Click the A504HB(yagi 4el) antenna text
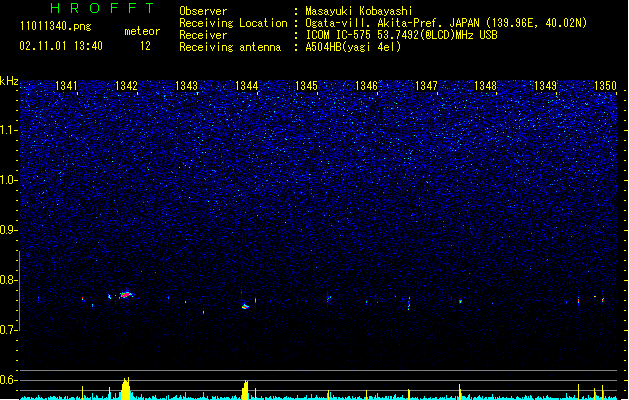Image resolution: width=629 pixels, height=400 pixels. click(x=353, y=47)
